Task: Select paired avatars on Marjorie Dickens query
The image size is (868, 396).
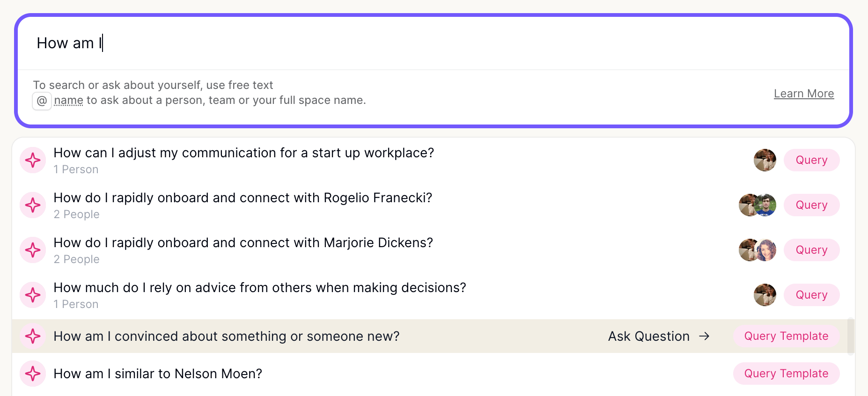Action: point(758,250)
